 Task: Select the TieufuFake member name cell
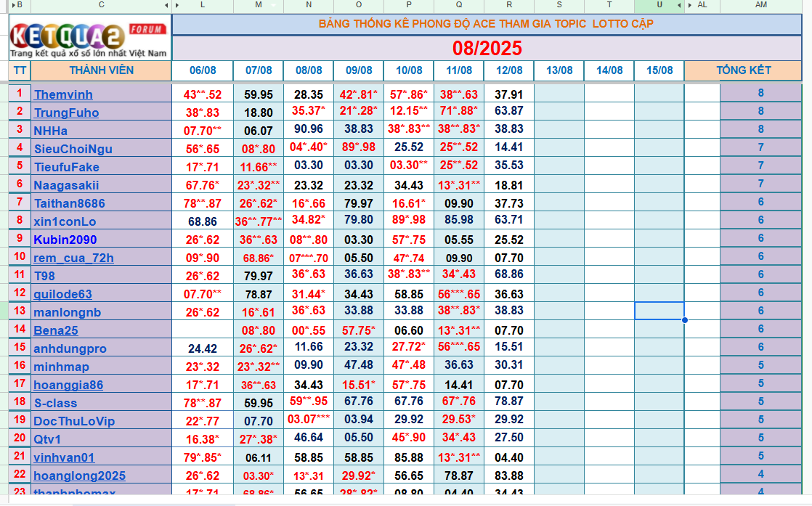[101, 166]
